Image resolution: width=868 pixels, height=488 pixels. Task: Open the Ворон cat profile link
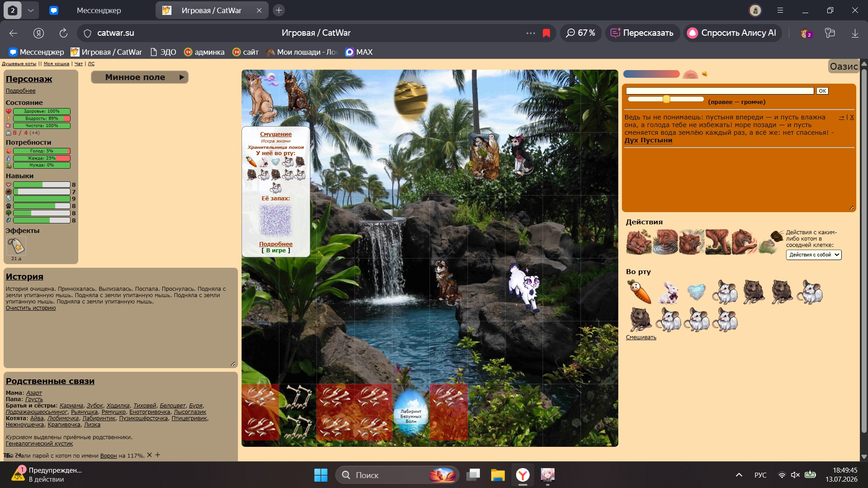pyautogui.click(x=109, y=456)
